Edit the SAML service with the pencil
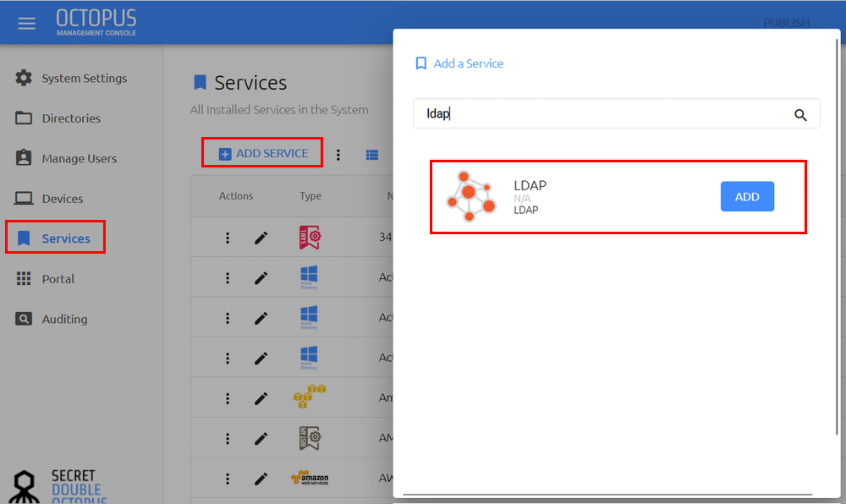This screenshot has width=846, height=504. coord(261,238)
